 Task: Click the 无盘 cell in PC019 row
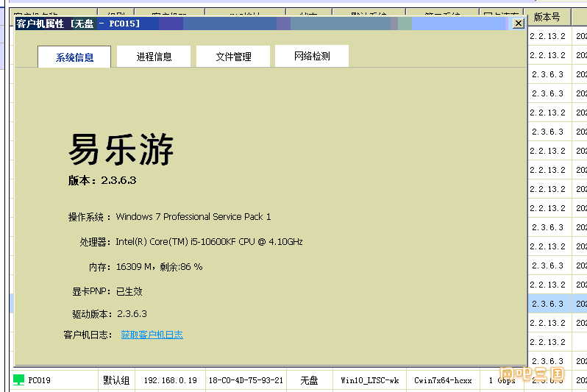309,380
